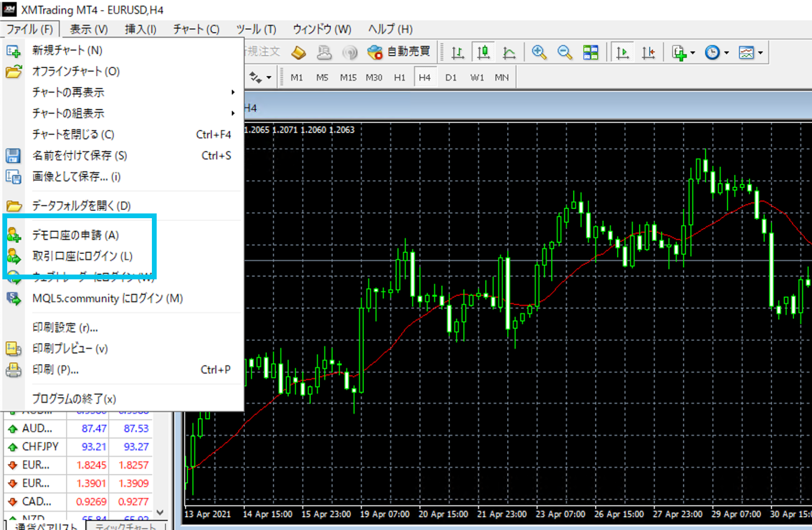
Task: Click the zoom in magnifier icon
Action: [x=539, y=52]
